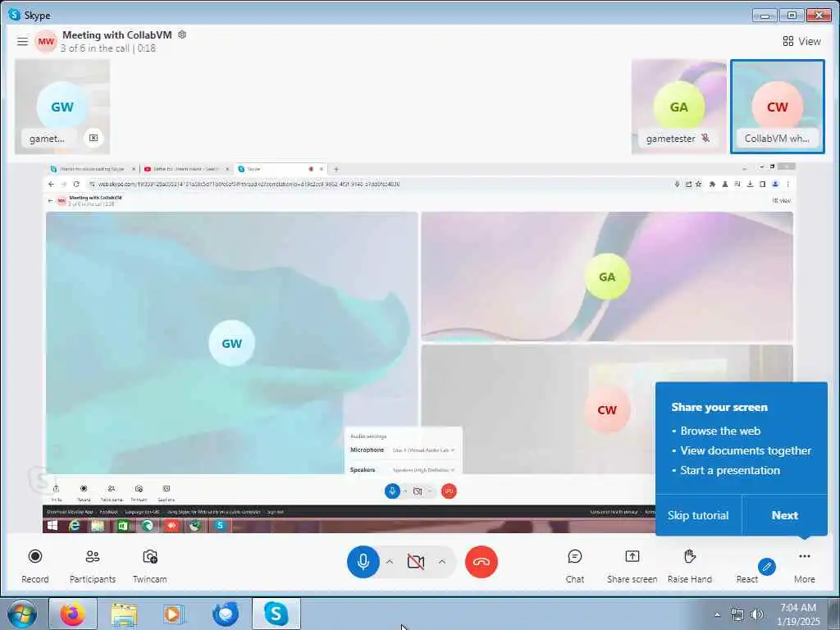Open meeting settings gear next to title
The width and height of the screenshot is (840, 630).
pyautogui.click(x=182, y=34)
